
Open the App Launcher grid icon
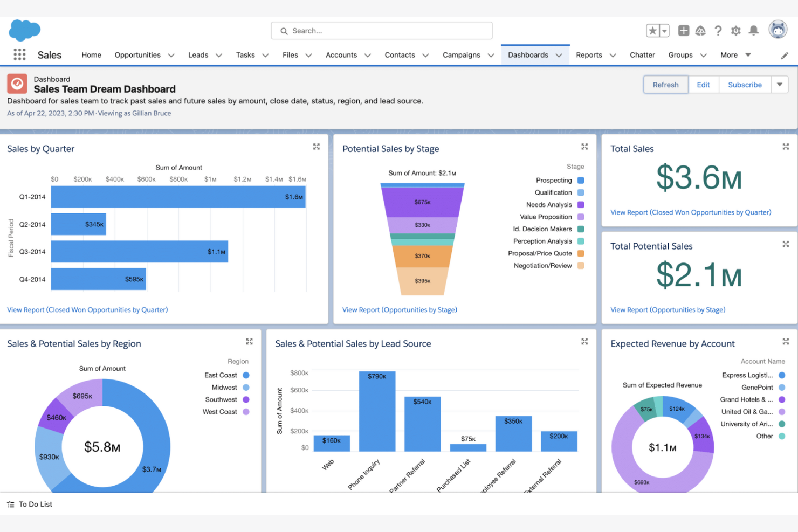coord(19,54)
